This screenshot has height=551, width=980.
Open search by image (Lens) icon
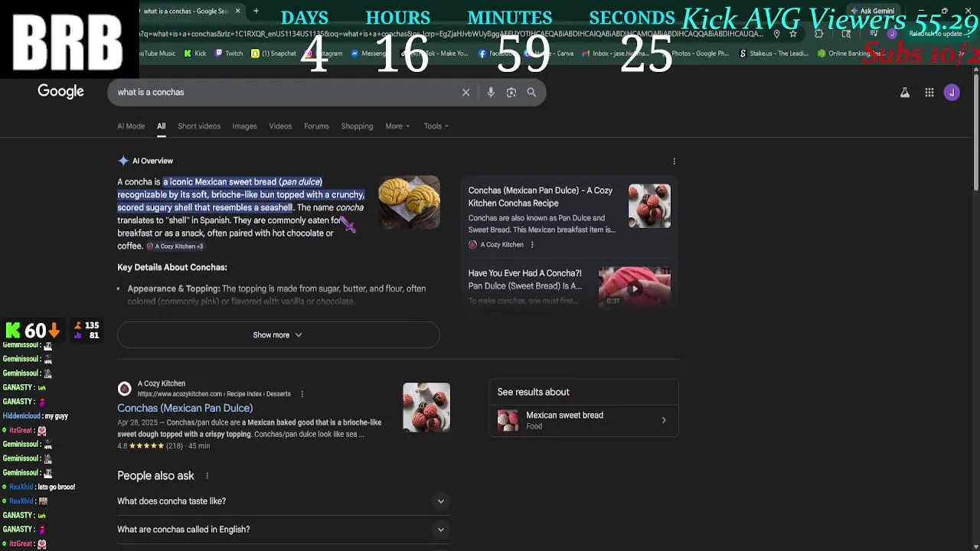coord(511,93)
